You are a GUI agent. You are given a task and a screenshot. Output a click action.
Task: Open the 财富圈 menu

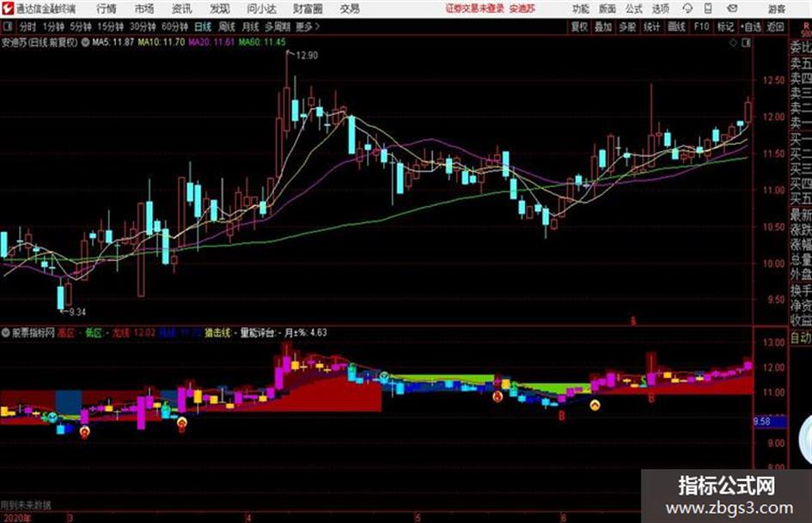point(308,9)
